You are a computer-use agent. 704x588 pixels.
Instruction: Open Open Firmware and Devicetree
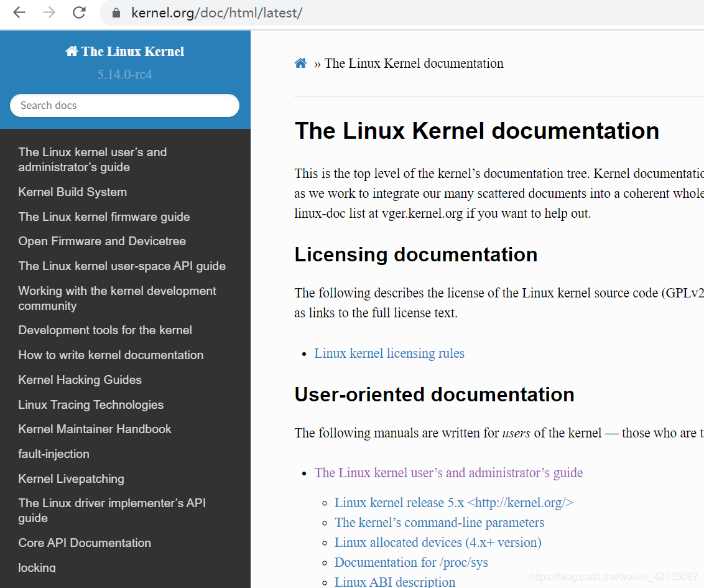[102, 241]
